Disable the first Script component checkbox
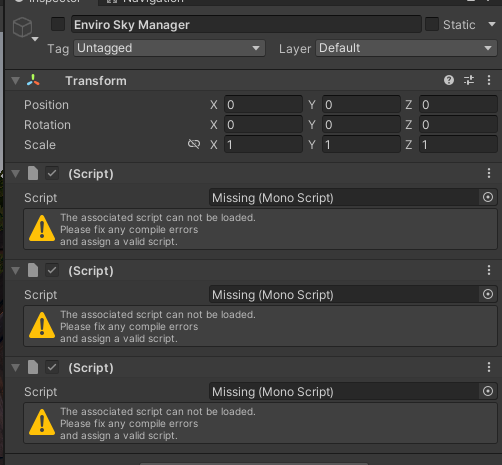The width and height of the screenshot is (502, 465). click(52, 173)
